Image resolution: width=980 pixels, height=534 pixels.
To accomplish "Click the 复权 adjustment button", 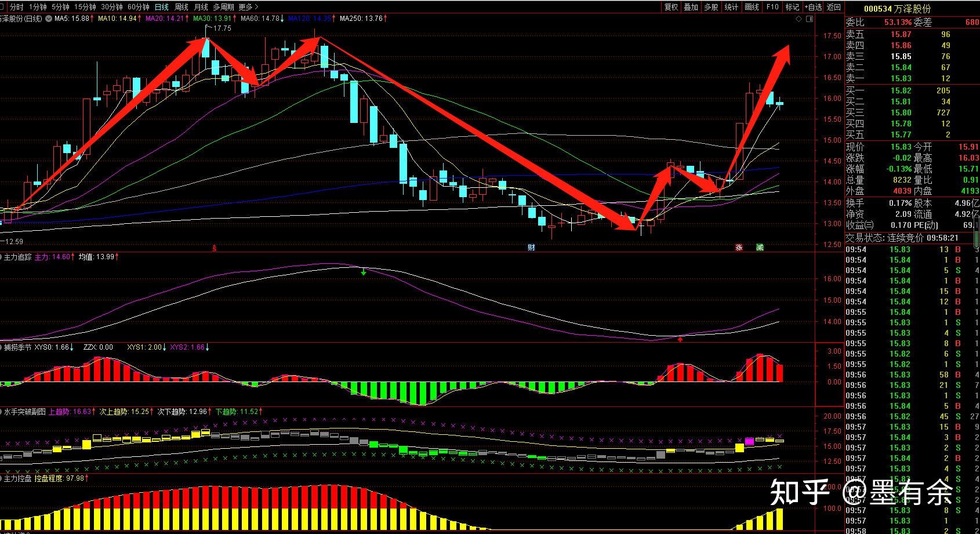I will pos(672,7).
